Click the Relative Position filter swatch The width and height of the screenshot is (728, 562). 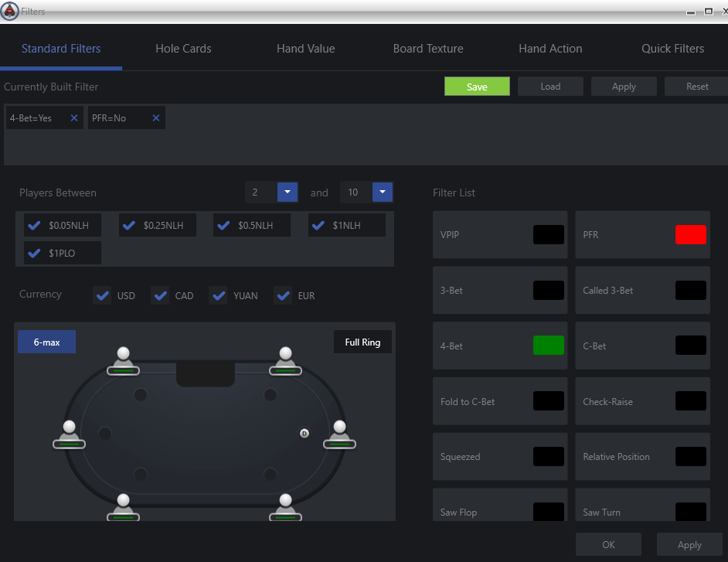tap(691, 457)
